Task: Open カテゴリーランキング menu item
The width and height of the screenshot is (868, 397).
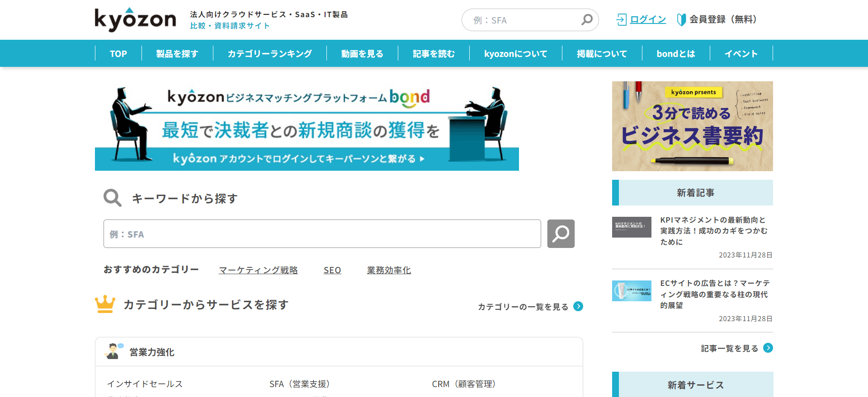Action: (270, 54)
